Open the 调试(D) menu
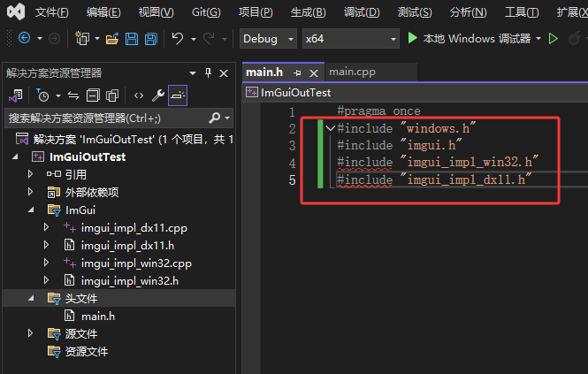 click(x=362, y=12)
